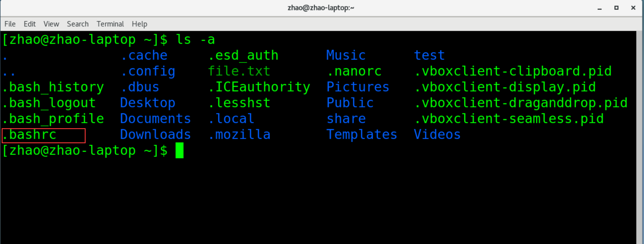Click the Pictures folder name
644x244 pixels.
point(357,87)
